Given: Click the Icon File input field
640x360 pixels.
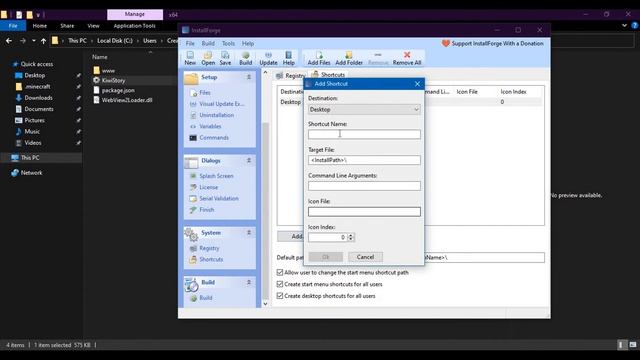Looking at the screenshot, I should point(364,211).
